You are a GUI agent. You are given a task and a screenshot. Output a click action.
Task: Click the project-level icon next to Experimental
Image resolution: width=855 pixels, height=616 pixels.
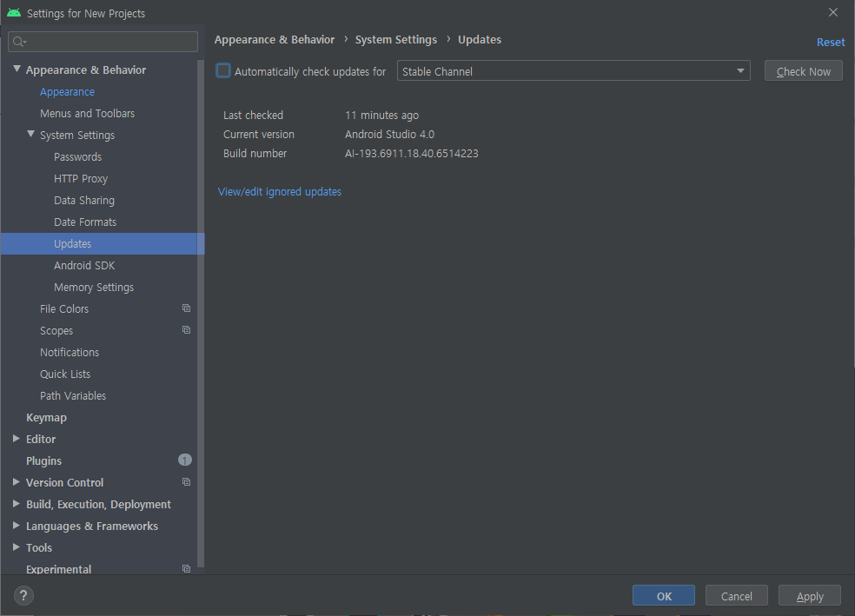(187, 568)
